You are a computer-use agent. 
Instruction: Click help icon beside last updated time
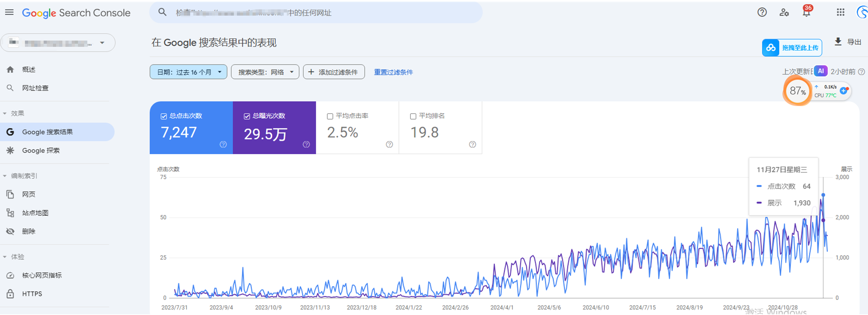tap(862, 72)
